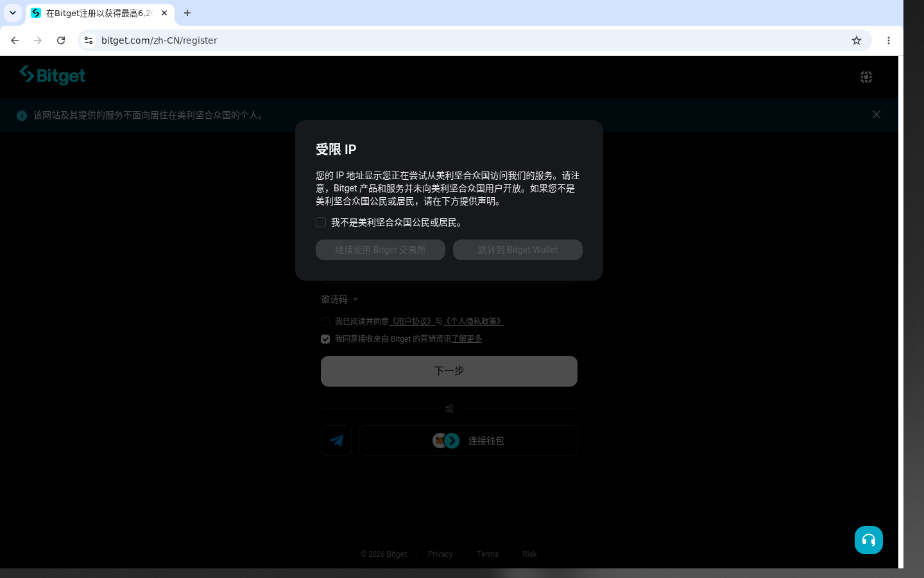The height and width of the screenshot is (578, 924).
Task: Sign up with Telegram icon
Action: pos(336,441)
